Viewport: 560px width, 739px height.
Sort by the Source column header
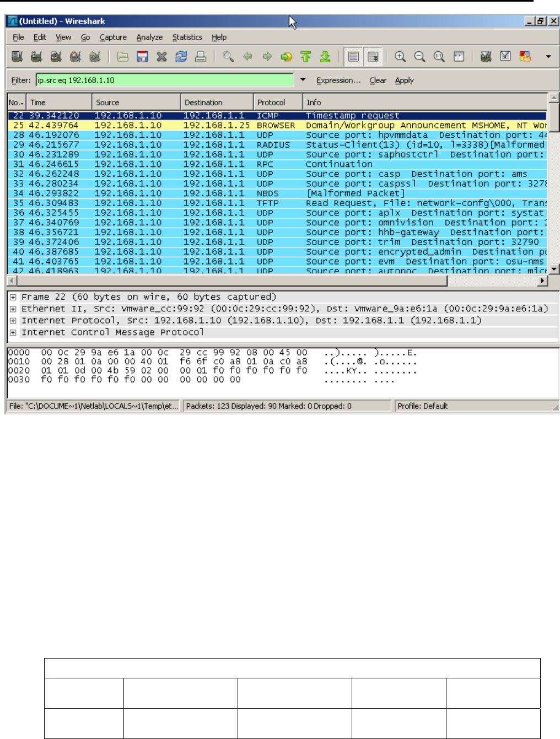pos(136,102)
